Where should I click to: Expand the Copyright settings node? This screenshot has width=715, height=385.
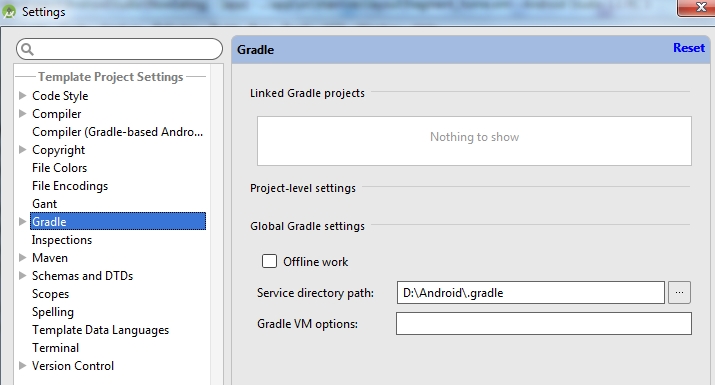(x=22, y=150)
